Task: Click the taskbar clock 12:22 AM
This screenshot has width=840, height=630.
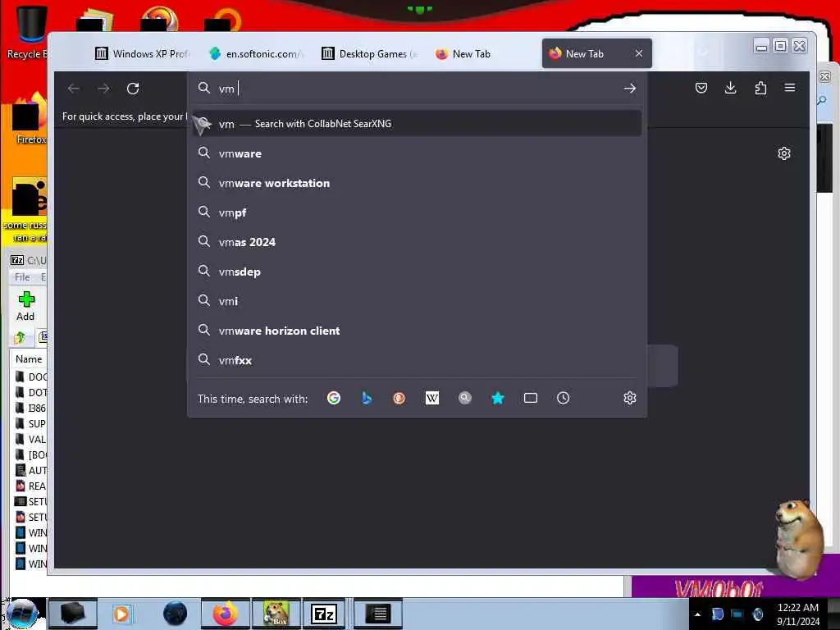Action: pos(798,608)
